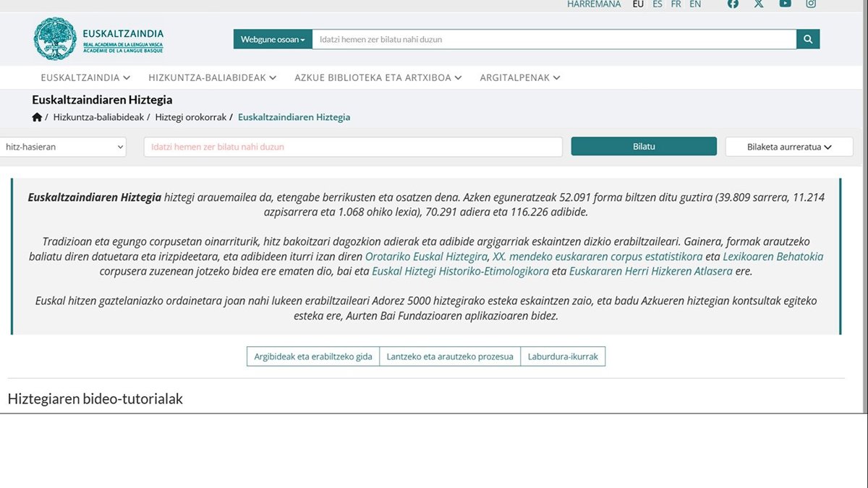Image resolution: width=868 pixels, height=488 pixels.
Task: Open the Facebook social icon
Action: coord(733,4)
